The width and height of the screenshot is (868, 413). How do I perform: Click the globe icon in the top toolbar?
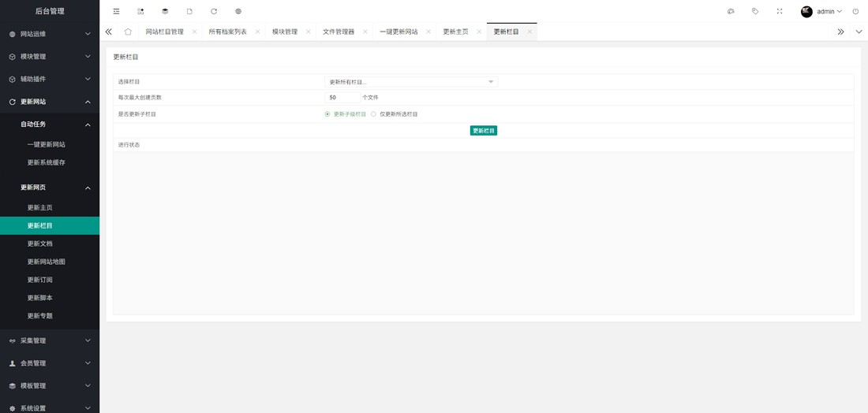238,12
